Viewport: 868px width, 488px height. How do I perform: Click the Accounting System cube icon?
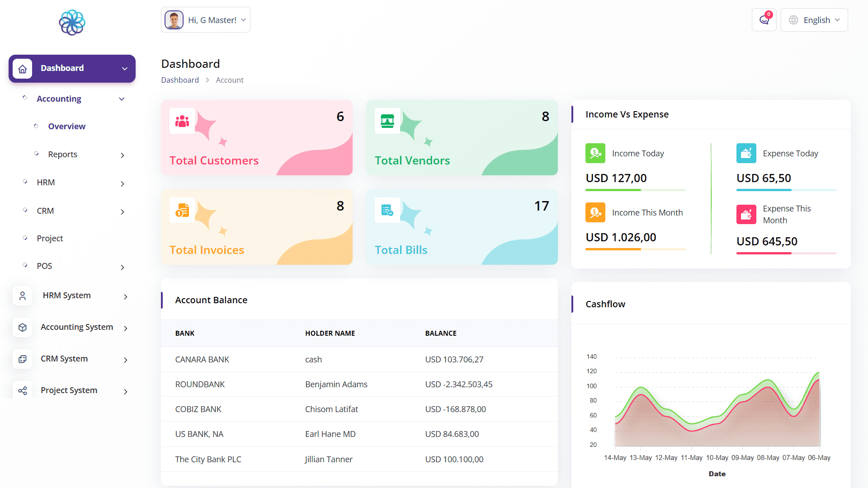tap(23, 328)
